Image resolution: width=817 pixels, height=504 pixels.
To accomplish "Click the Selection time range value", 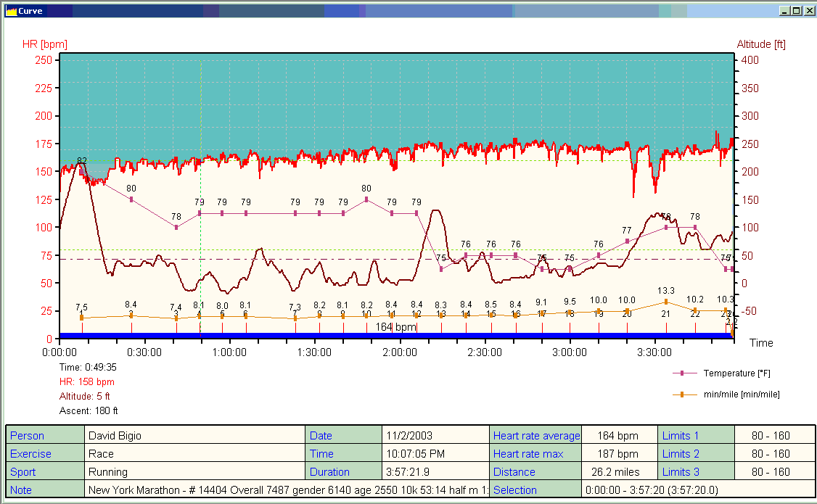I will (646, 490).
